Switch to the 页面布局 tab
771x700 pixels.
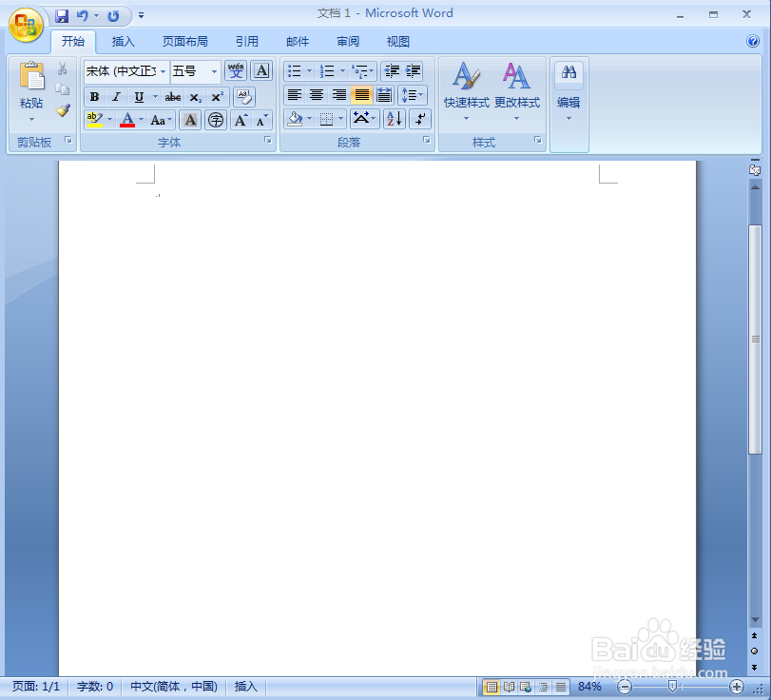(x=184, y=42)
